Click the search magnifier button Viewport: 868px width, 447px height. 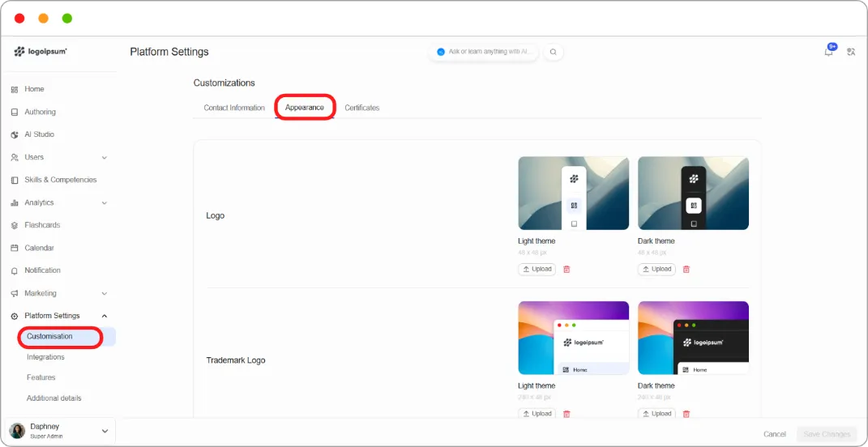pos(553,52)
